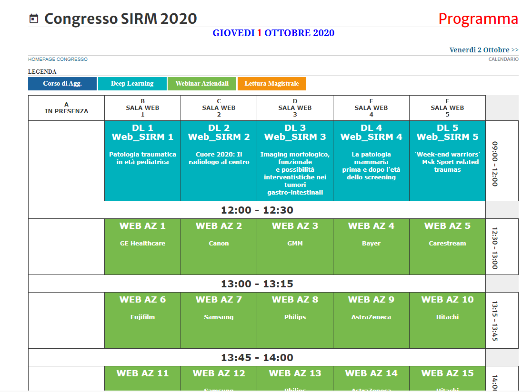Open DL 1 Patologia traumatica pediatrica session
Screen dimensions: 532x392
click(142, 158)
